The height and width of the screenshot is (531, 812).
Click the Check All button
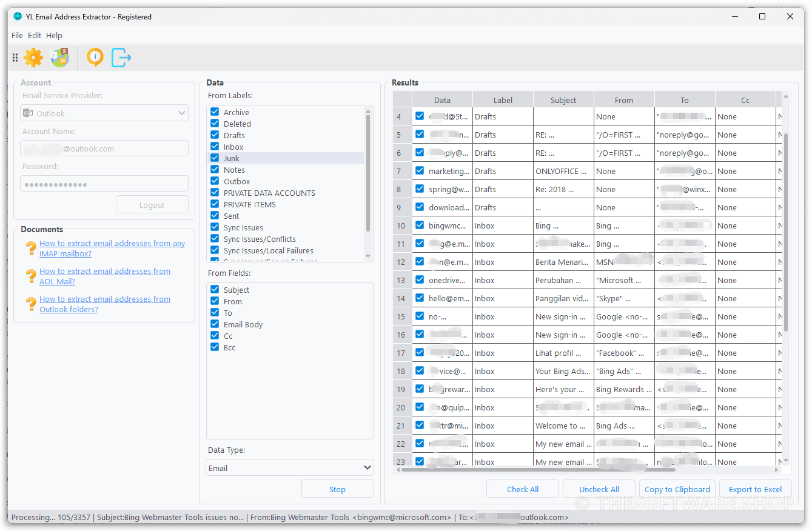pyautogui.click(x=523, y=489)
